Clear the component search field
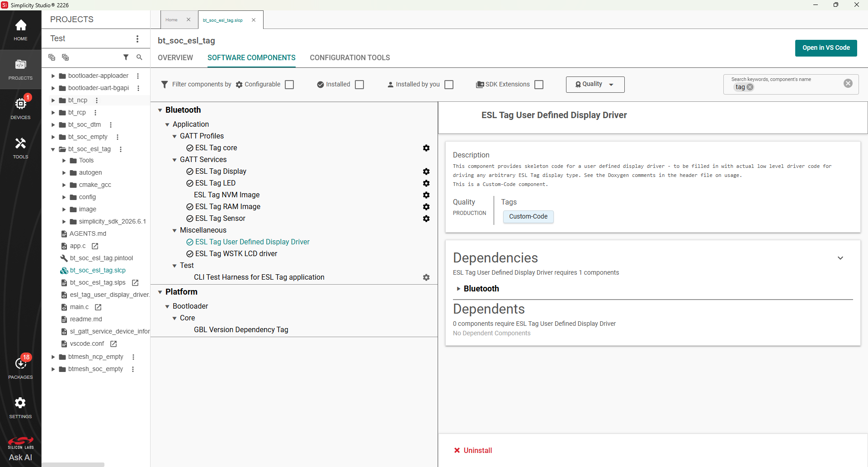The width and height of the screenshot is (868, 467). click(x=848, y=83)
